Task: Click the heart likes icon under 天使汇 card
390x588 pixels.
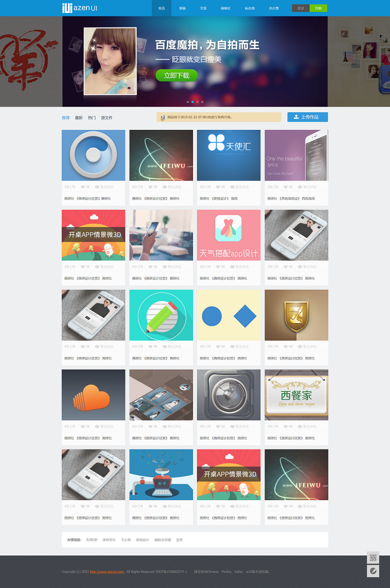Action: [x=218, y=187]
